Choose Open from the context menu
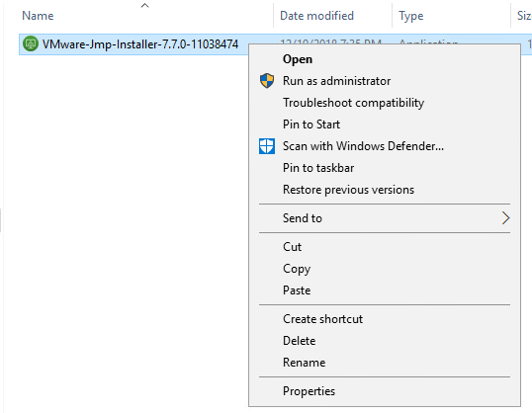The height and width of the screenshot is (413, 532). (x=385, y=59)
